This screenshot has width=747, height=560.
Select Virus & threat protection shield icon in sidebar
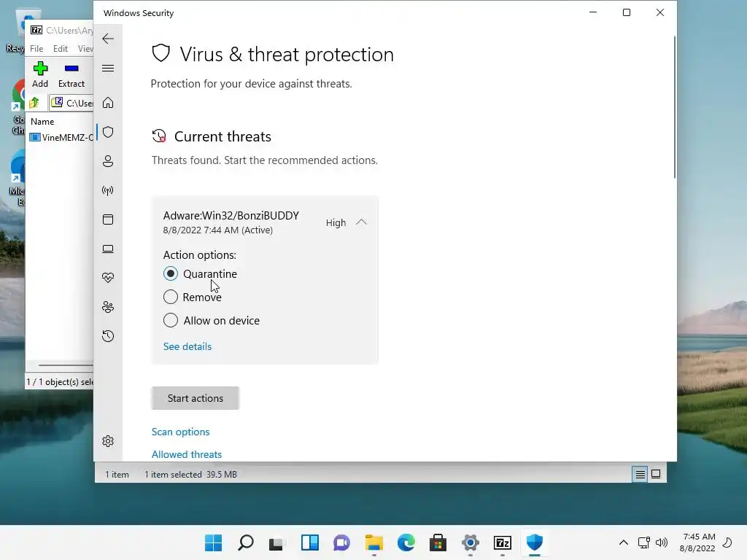[x=108, y=132]
